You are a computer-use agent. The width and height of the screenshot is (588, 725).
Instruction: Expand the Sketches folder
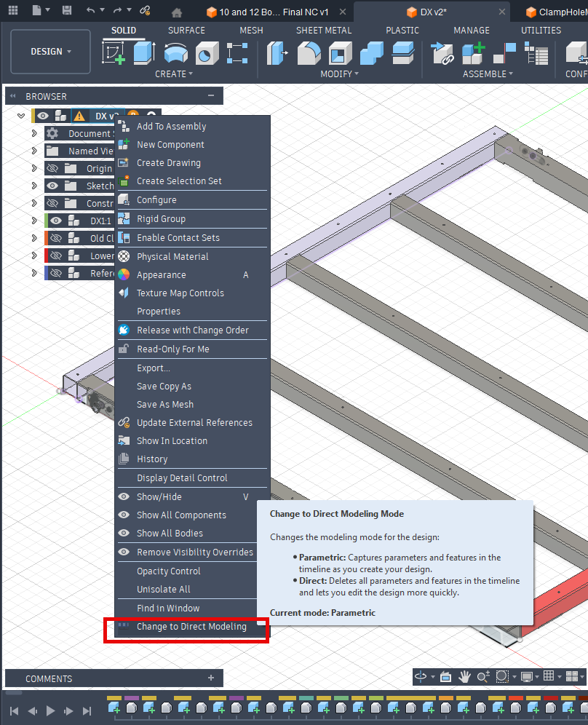(34, 186)
